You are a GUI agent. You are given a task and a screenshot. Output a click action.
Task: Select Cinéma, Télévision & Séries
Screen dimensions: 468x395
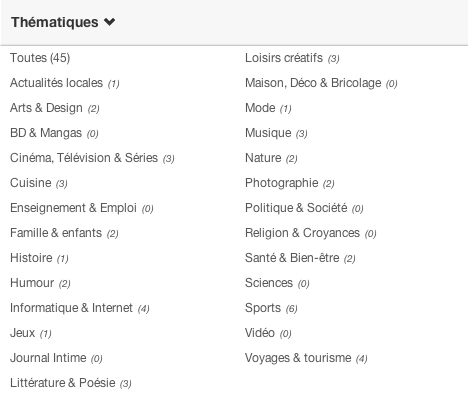(84, 158)
